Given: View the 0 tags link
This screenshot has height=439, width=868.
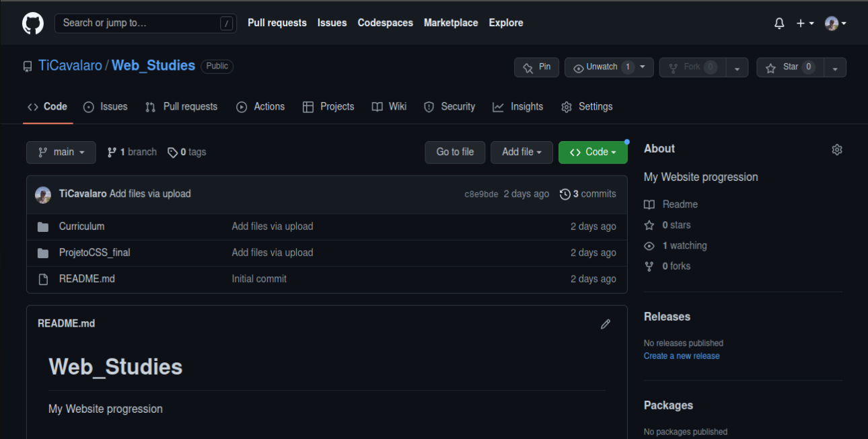Looking at the screenshot, I should (187, 153).
